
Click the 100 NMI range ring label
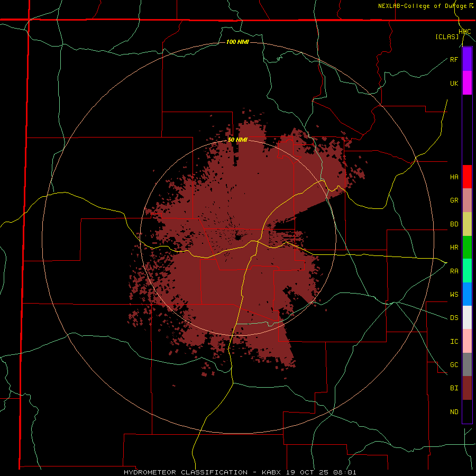click(x=237, y=42)
